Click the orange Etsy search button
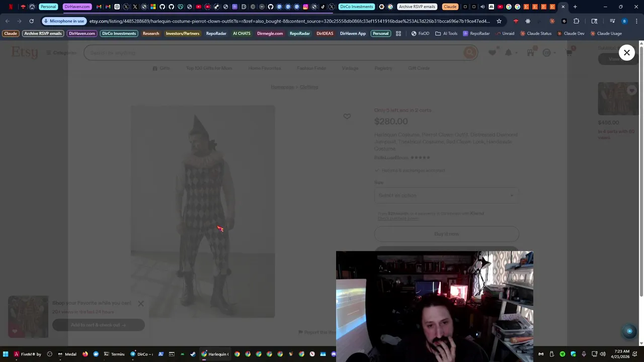Viewport: 644px width, 362px height. click(x=470, y=53)
